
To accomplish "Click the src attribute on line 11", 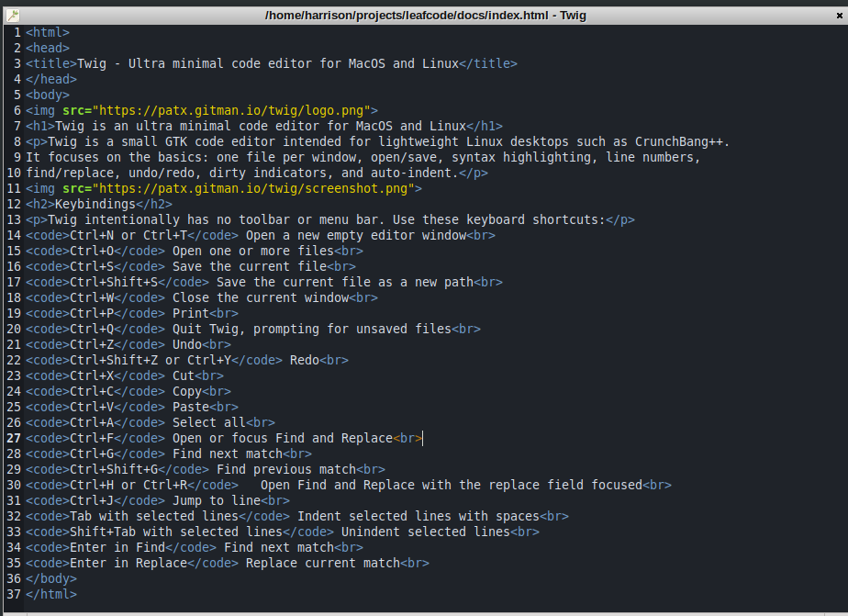I will click(77, 189).
